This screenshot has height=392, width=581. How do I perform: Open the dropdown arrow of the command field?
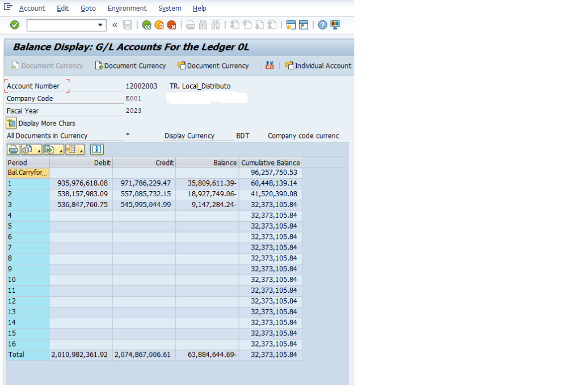coord(101,25)
